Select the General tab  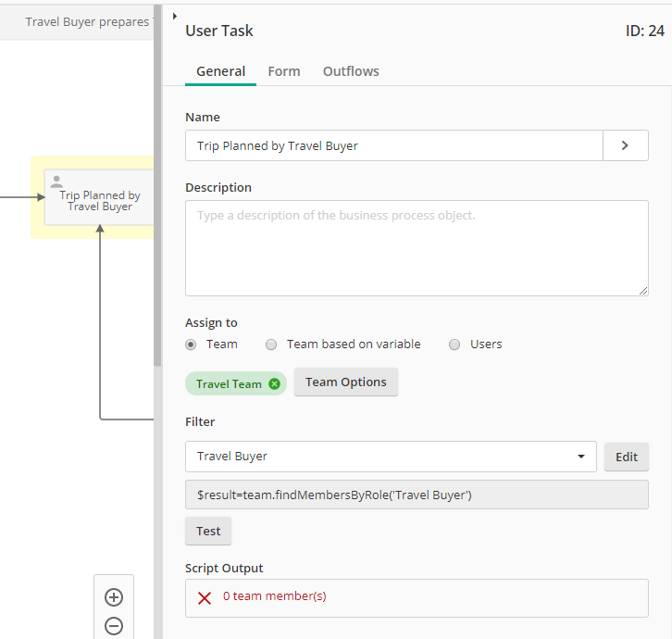220,71
